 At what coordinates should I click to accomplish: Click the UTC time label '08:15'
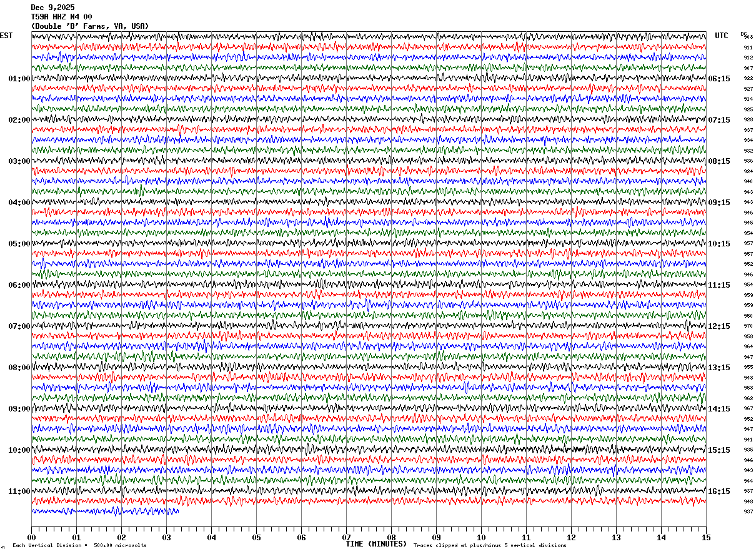pos(719,161)
